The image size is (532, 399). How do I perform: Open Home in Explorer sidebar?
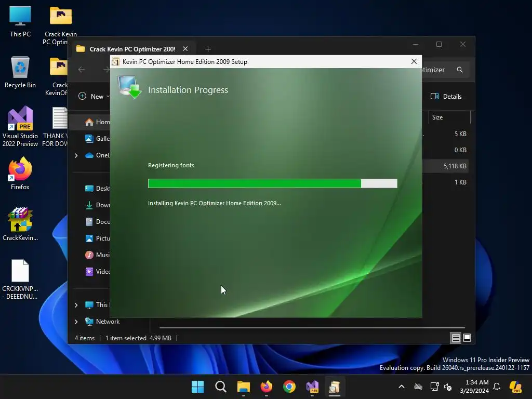click(97, 122)
